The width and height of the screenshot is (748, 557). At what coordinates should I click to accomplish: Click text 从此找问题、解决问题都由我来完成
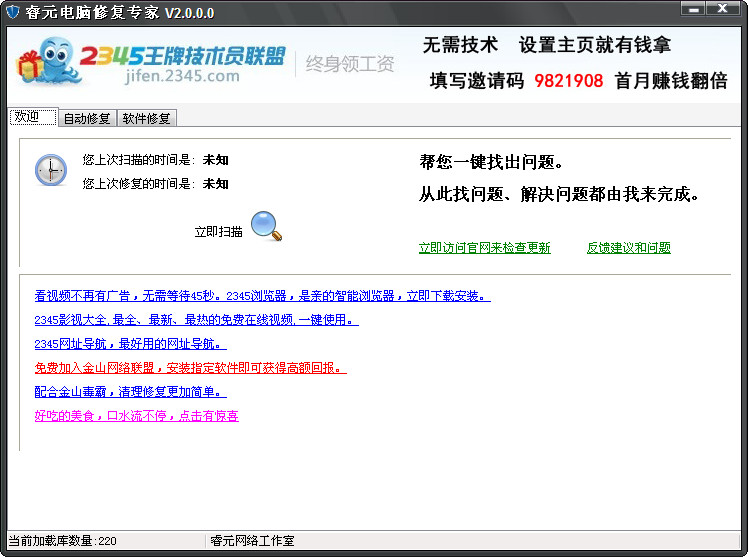click(x=559, y=194)
